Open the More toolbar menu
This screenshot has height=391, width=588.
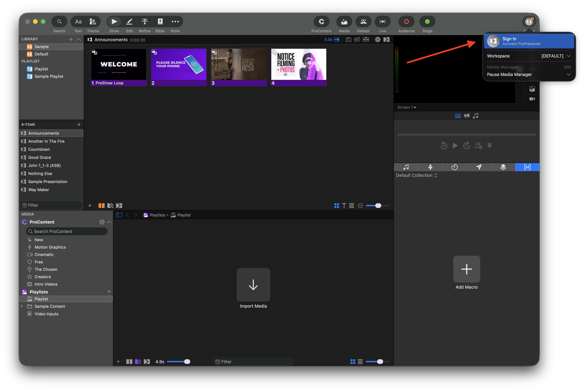point(175,22)
